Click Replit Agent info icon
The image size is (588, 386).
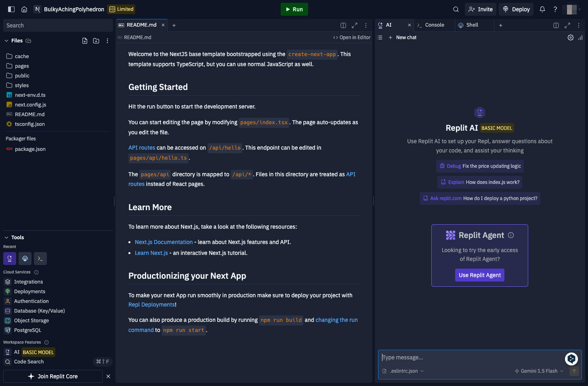point(511,235)
